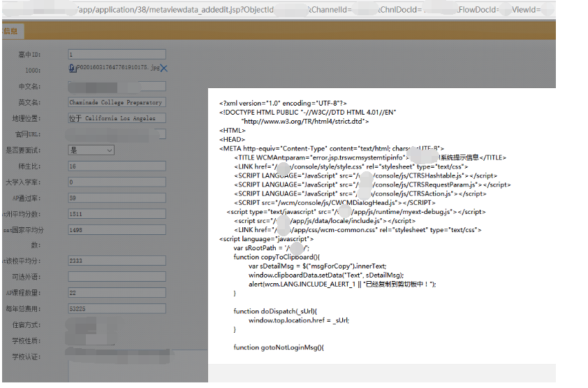Click the AP课程数量 field showing 22
588x388 pixels.
(117, 293)
